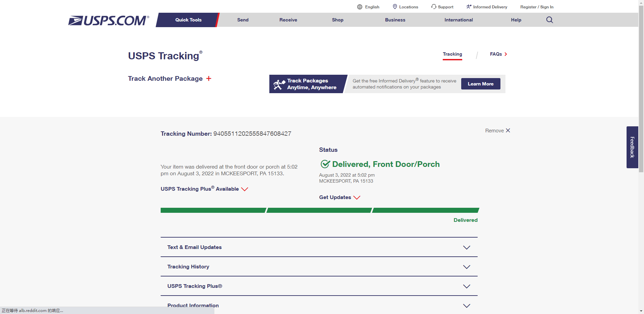The height and width of the screenshot is (314, 644).
Task: Open the Get Updates dropdown
Action: click(x=357, y=197)
